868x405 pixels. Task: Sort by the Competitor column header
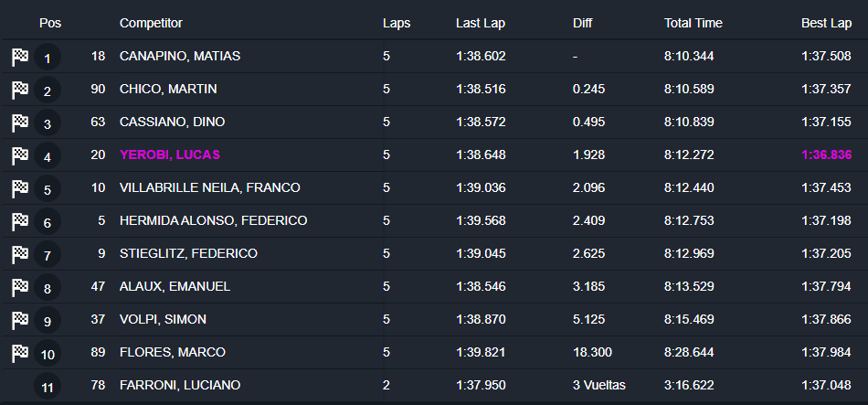coord(151,23)
